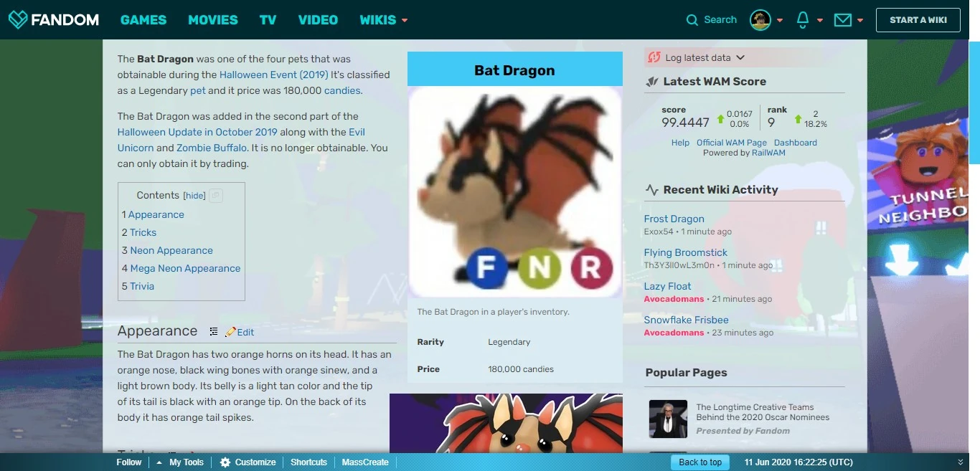Open the Evil Unicorn link
The width and height of the screenshot is (980, 471).
click(242, 140)
